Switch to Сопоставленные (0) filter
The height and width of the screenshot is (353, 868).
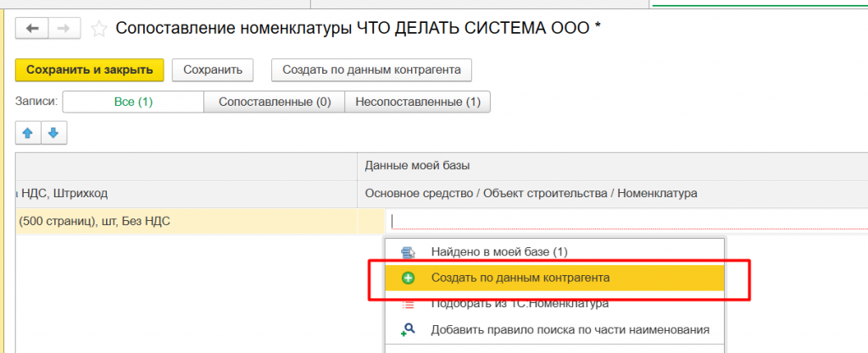coord(275,102)
